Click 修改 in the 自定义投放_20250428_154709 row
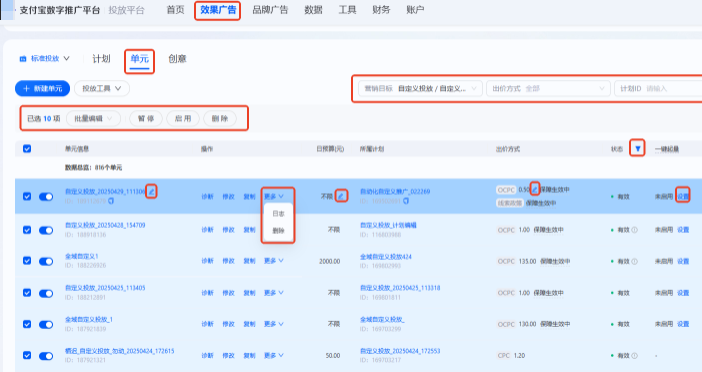This screenshot has width=702, height=372. tap(228, 230)
